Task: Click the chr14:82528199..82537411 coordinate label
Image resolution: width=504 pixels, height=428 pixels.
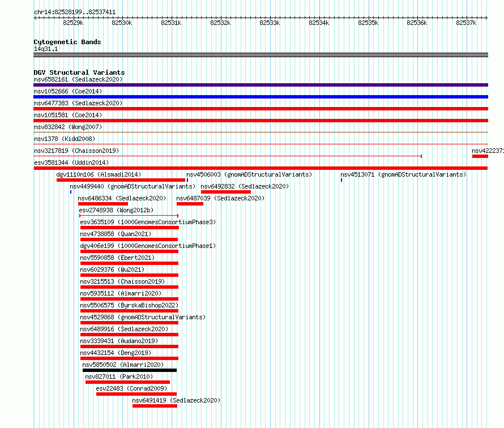Action: pyautogui.click(x=75, y=12)
